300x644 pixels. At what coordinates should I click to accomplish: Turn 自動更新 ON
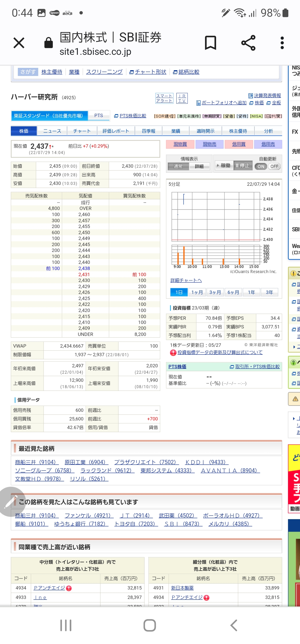pos(261,166)
